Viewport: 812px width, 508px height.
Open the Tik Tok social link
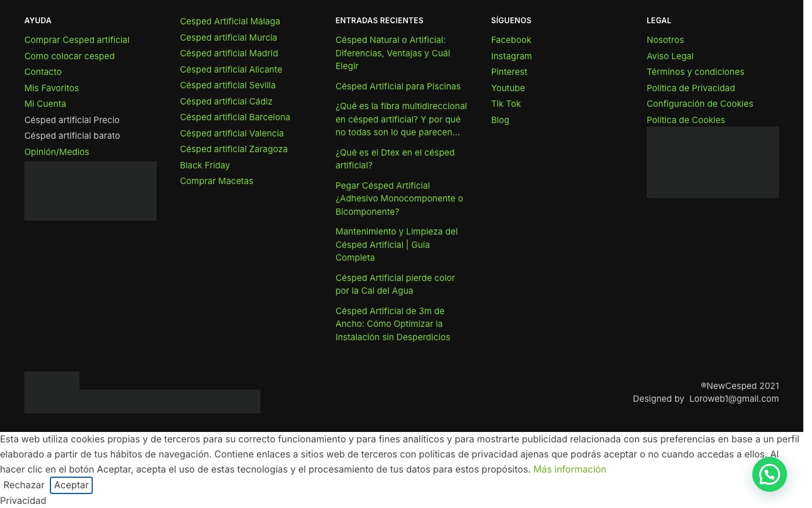[x=506, y=104]
